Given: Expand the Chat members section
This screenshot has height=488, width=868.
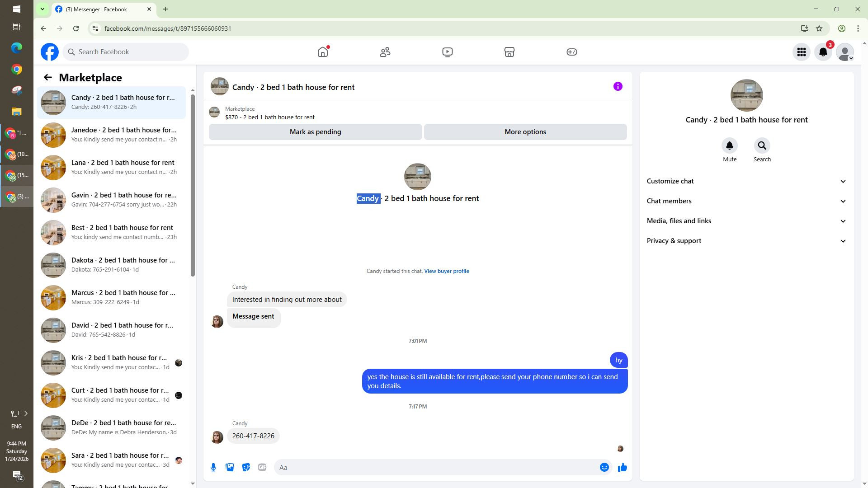Looking at the screenshot, I should click(746, 201).
